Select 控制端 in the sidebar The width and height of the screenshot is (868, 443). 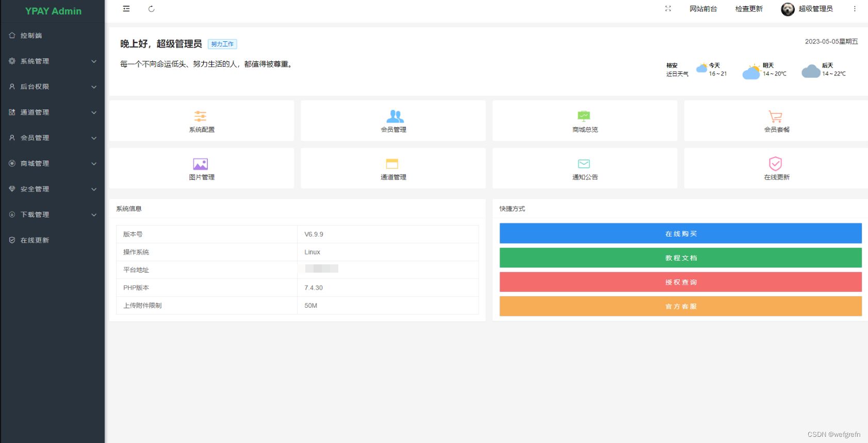(31, 36)
